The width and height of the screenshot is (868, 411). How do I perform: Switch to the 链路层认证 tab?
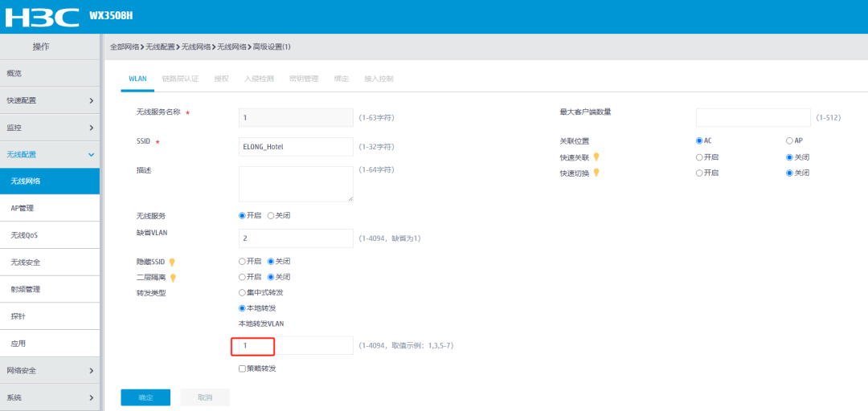(x=179, y=79)
